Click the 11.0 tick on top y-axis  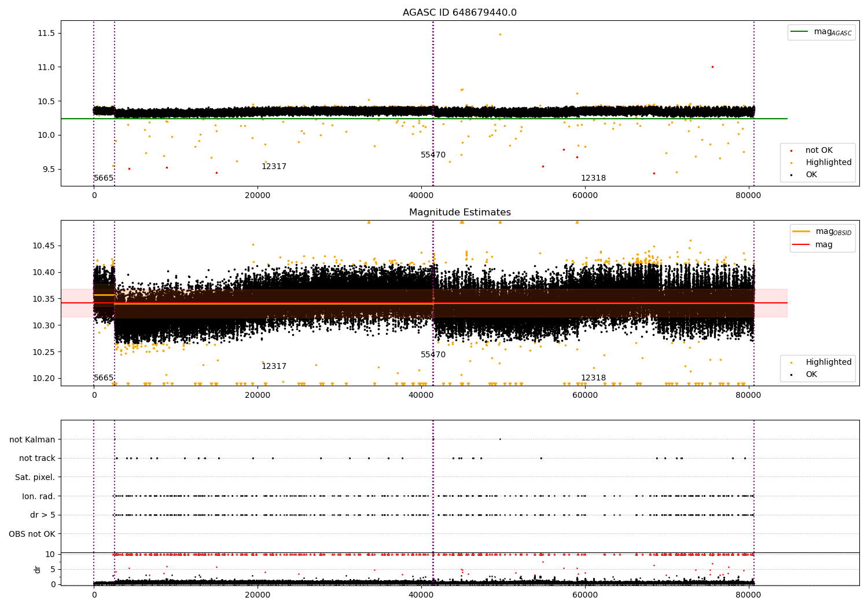(x=46, y=67)
